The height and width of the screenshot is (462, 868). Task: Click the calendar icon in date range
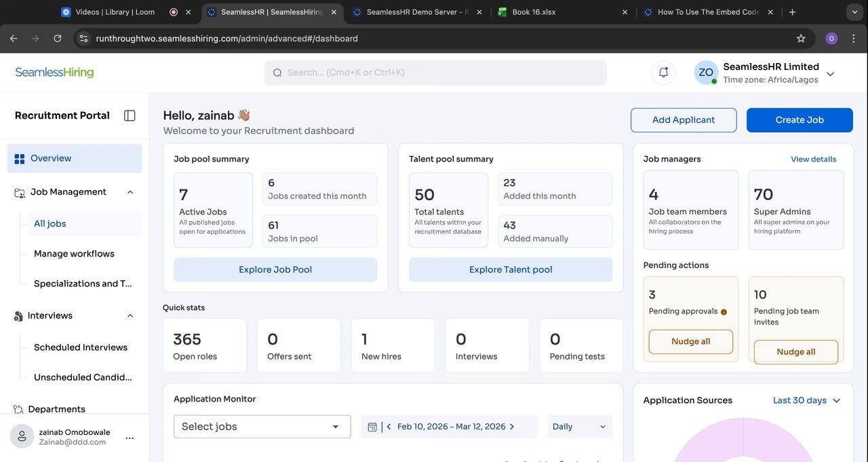[372, 427]
